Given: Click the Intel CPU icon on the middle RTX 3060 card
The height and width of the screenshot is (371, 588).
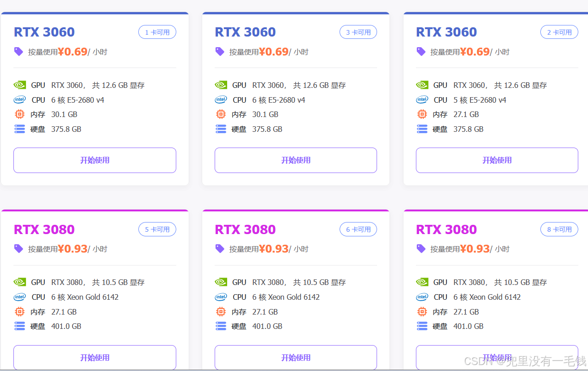Looking at the screenshot, I should click(x=221, y=99).
